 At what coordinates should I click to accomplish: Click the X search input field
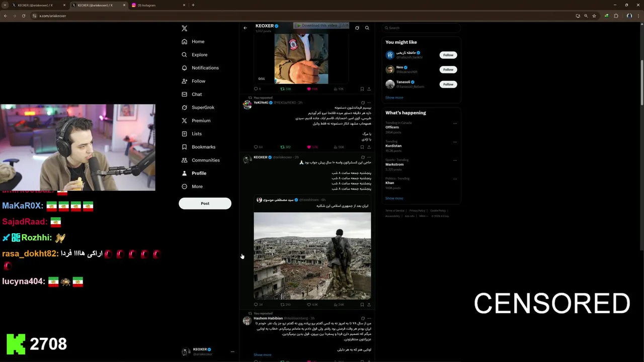tap(421, 28)
